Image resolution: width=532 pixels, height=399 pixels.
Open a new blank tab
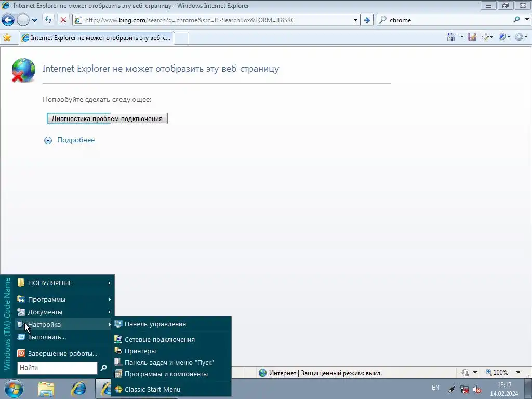tap(181, 38)
